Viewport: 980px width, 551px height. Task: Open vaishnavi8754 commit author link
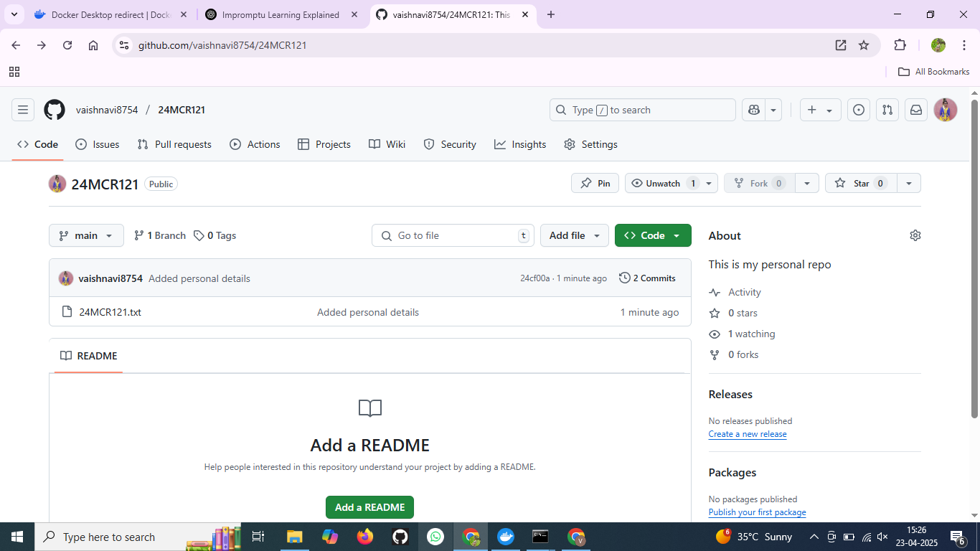(x=110, y=278)
